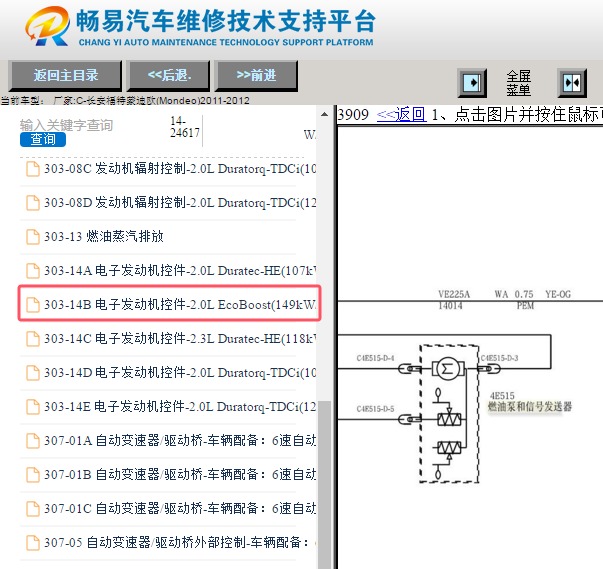Click the document icon beside 307-01A
The image size is (603, 569).
point(33,441)
